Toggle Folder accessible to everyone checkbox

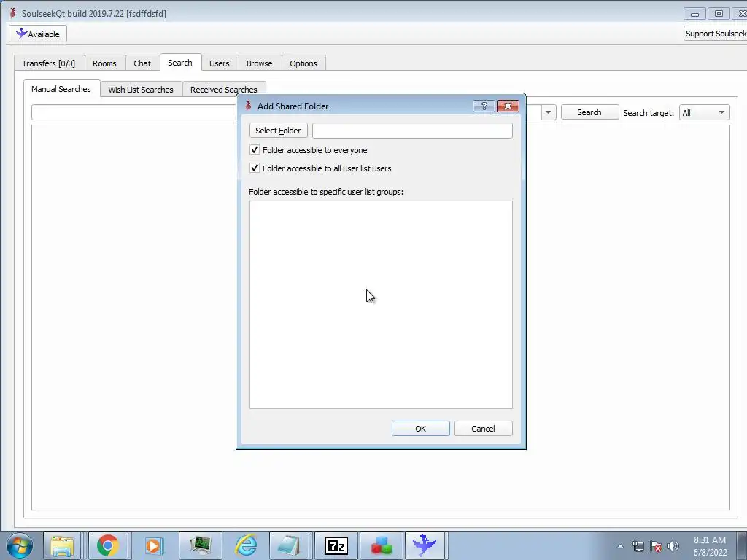point(255,150)
